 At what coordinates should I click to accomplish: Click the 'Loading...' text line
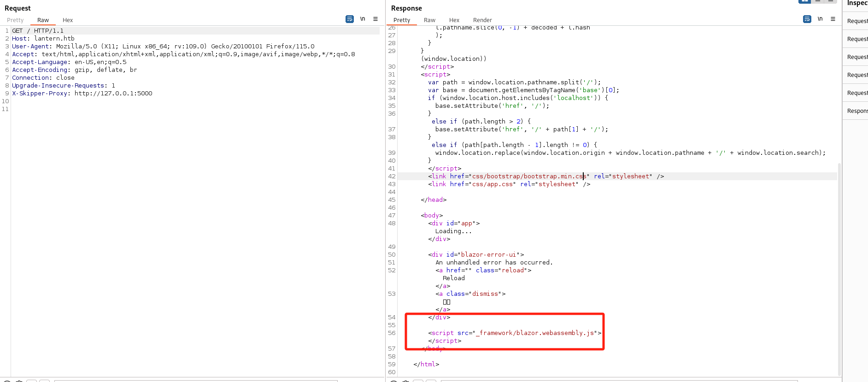(453, 231)
